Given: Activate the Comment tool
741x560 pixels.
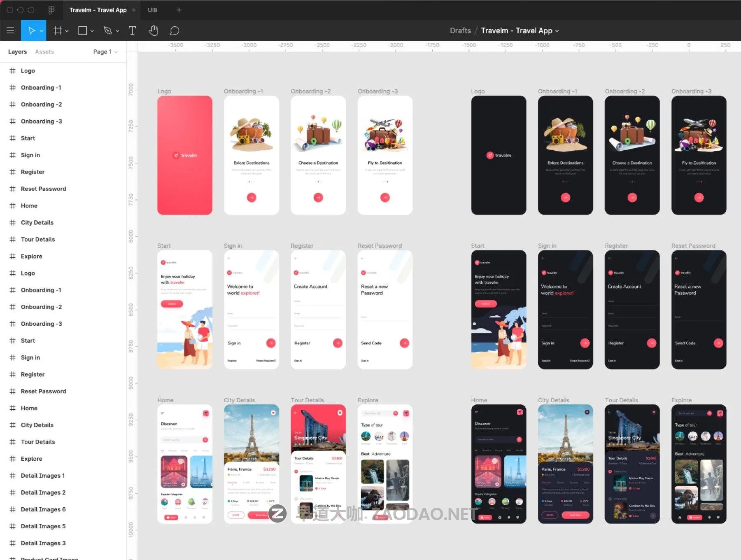Looking at the screenshot, I should (x=175, y=30).
